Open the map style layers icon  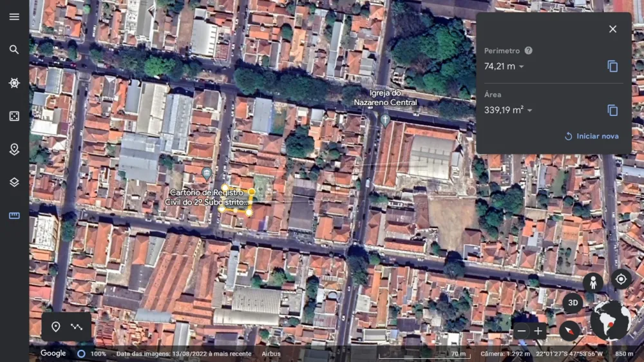pyautogui.click(x=14, y=182)
